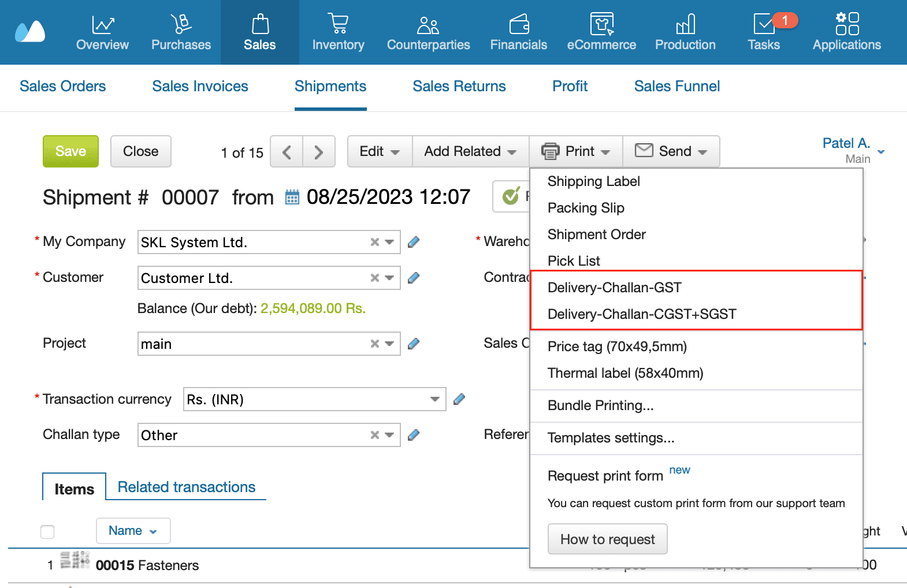The image size is (907, 588).
Task: Open the Add Related dropdown
Action: [470, 151]
